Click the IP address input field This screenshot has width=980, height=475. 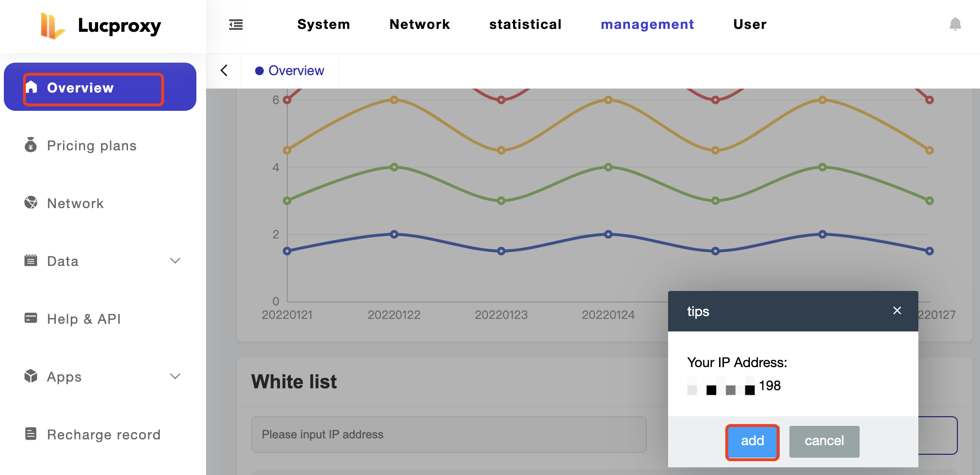(x=449, y=435)
